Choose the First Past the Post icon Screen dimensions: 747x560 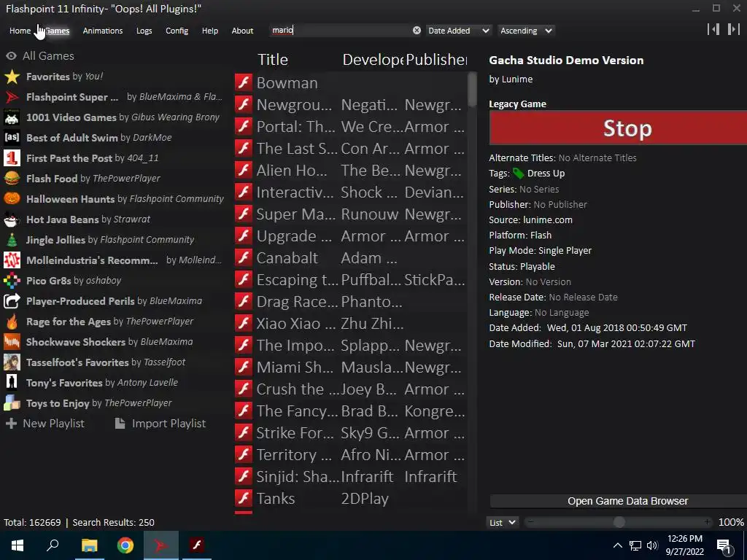[12, 158]
